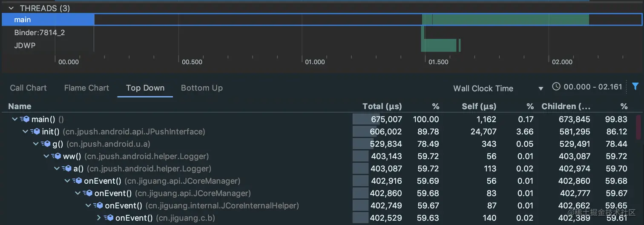Click the total value 675,007
The height and width of the screenshot is (225, 644).
pyautogui.click(x=386, y=120)
